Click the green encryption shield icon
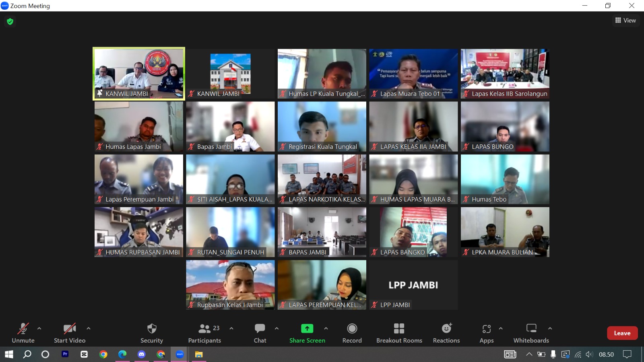The width and height of the screenshot is (644, 362). point(10,21)
